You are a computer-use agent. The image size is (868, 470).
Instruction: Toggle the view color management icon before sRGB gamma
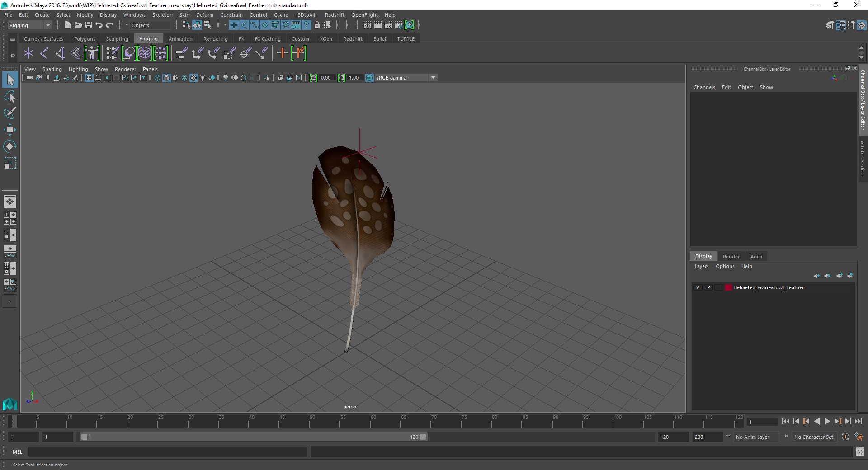pyautogui.click(x=369, y=78)
